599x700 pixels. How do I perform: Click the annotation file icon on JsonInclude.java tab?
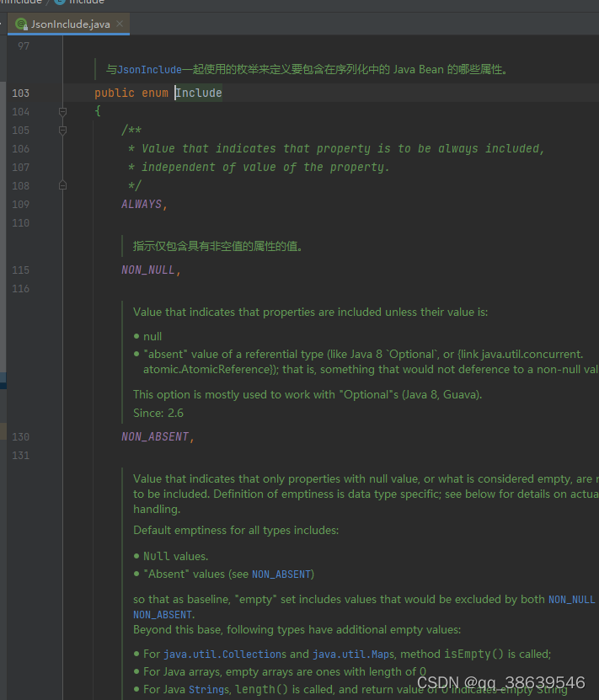pos(19,24)
